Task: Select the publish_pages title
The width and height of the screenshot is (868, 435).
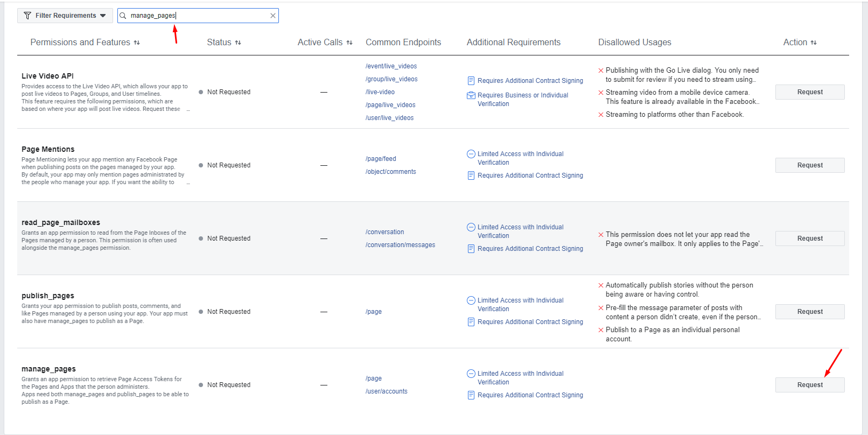Action: click(48, 296)
